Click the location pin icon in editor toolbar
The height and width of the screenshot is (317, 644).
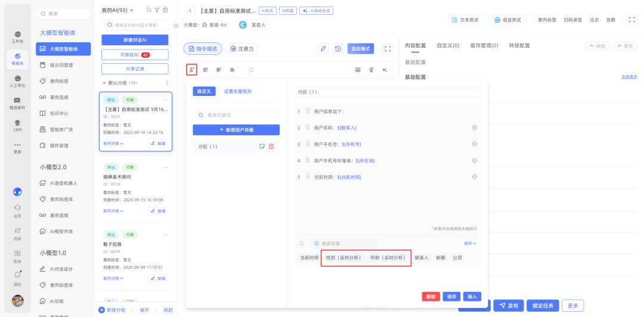tap(371, 70)
